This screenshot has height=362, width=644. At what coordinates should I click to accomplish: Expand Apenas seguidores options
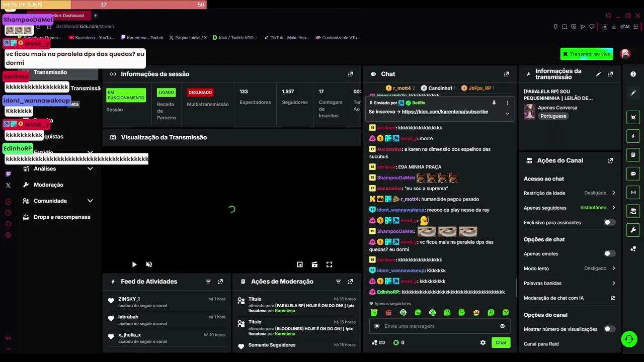(x=613, y=208)
